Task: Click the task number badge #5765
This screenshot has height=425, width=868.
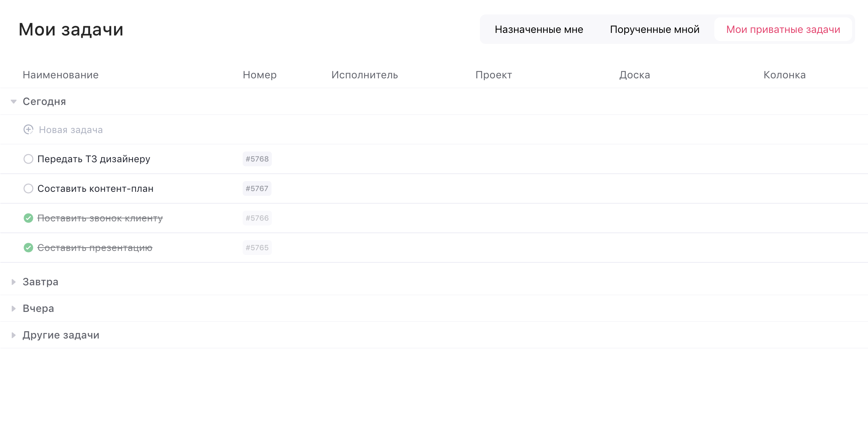Action: [257, 248]
